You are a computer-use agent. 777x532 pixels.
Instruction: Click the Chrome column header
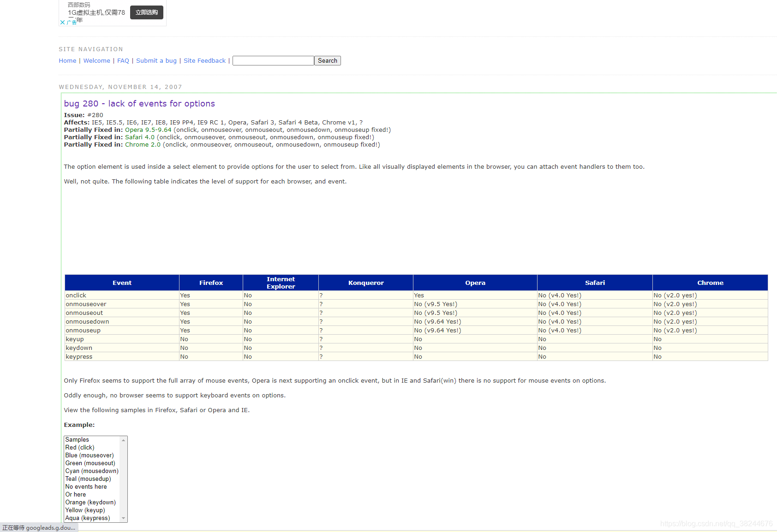[711, 283]
